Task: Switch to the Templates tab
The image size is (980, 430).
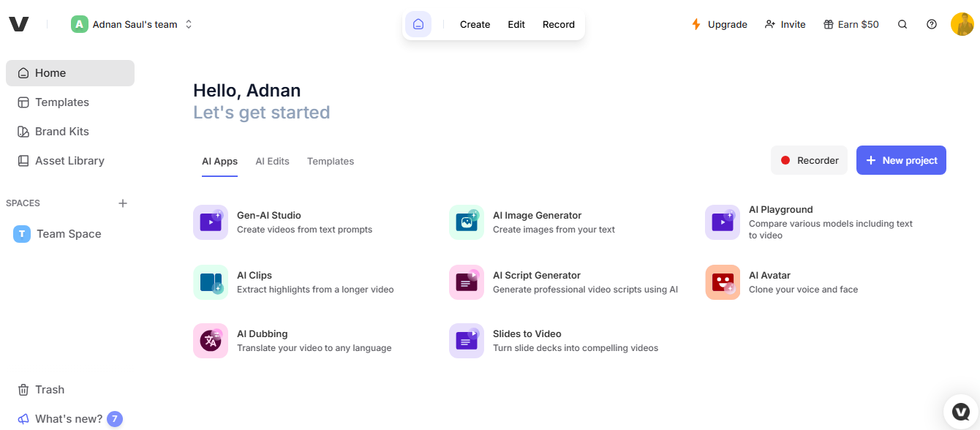Action: [331, 161]
